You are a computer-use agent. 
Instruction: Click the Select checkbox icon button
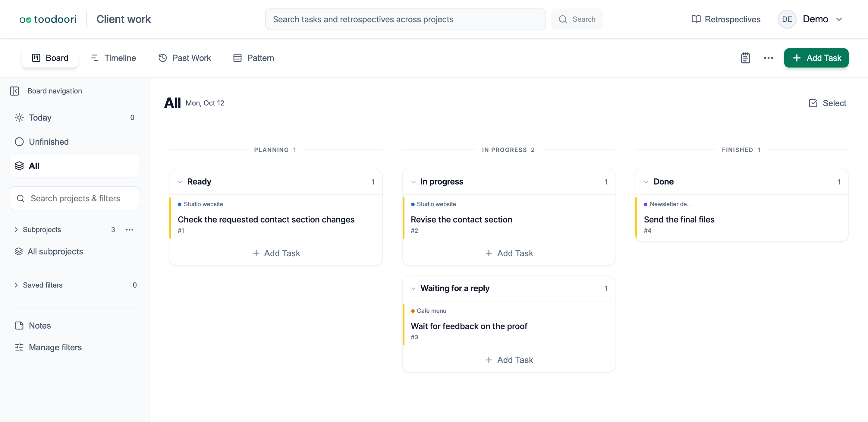pos(827,103)
